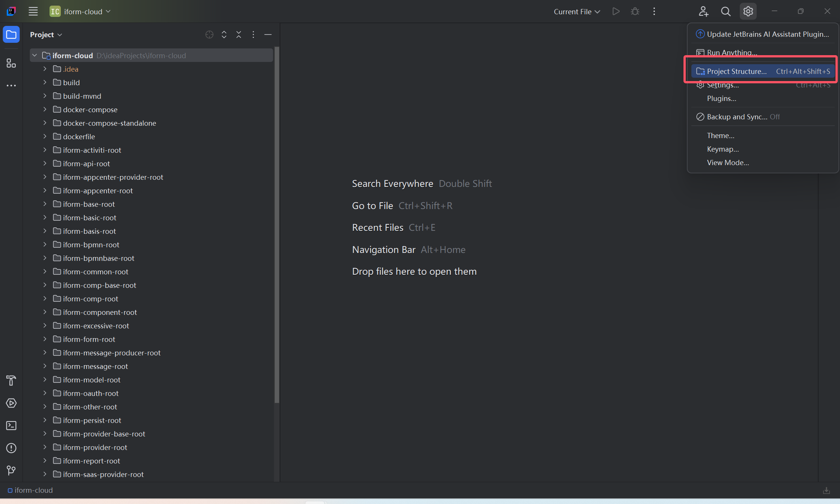The height and width of the screenshot is (504, 840).
Task: Choose Keymap from settings menu
Action: 723,149
